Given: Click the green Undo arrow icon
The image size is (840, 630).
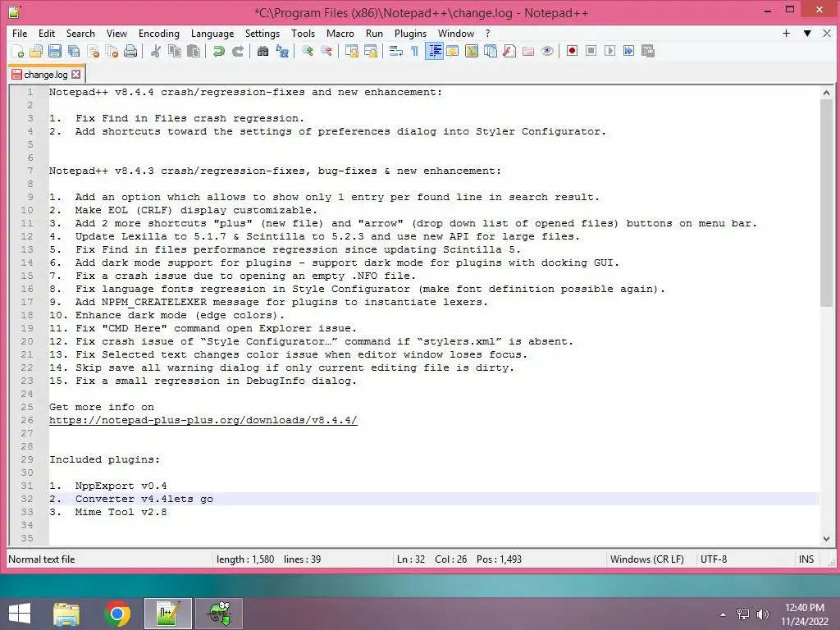Looking at the screenshot, I should pos(218,51).
